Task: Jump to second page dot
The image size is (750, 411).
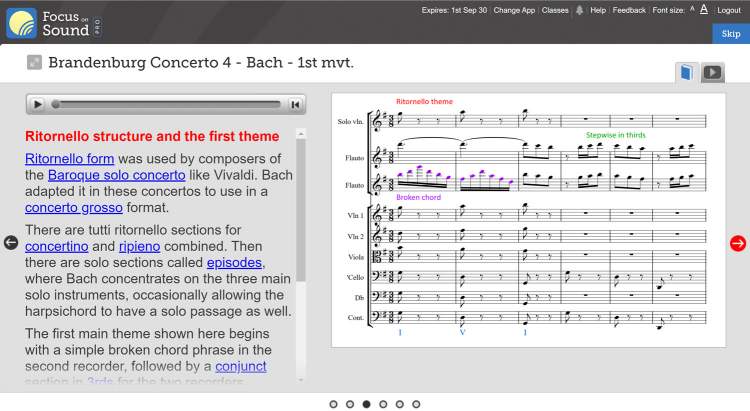Action: click(350, 404)
